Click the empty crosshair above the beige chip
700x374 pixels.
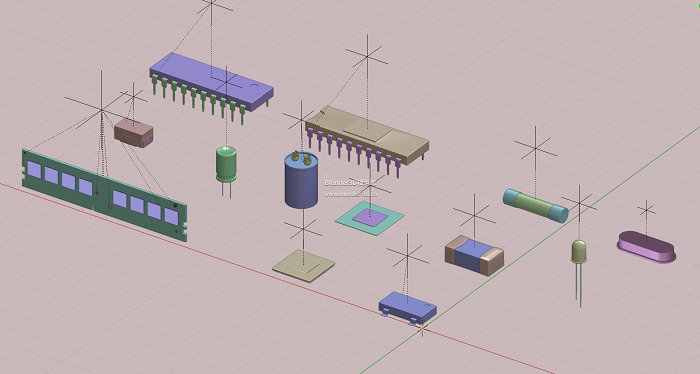[367, 56]
